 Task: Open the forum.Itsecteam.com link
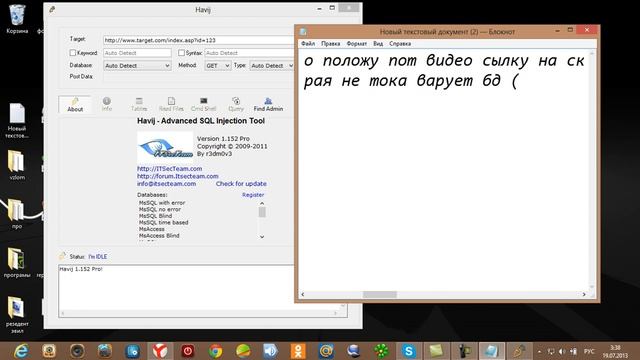click(178, 176)
